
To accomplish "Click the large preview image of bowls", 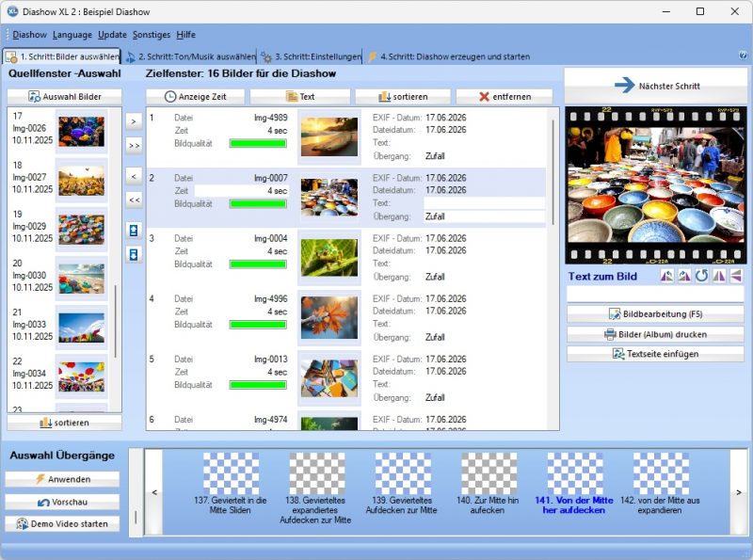I will pos(655,184).
